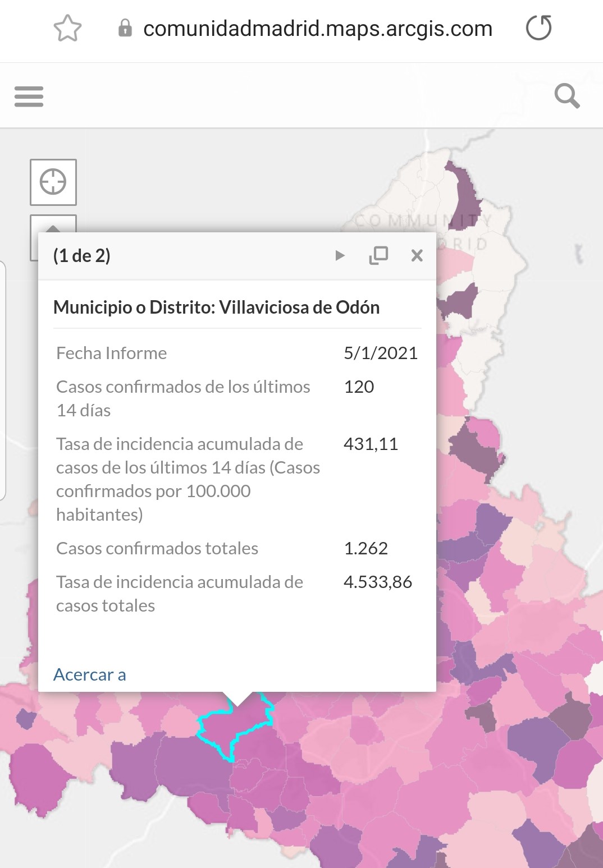Open the hamburger menu
Screen dimensions: 603x868
pos(29,96)
